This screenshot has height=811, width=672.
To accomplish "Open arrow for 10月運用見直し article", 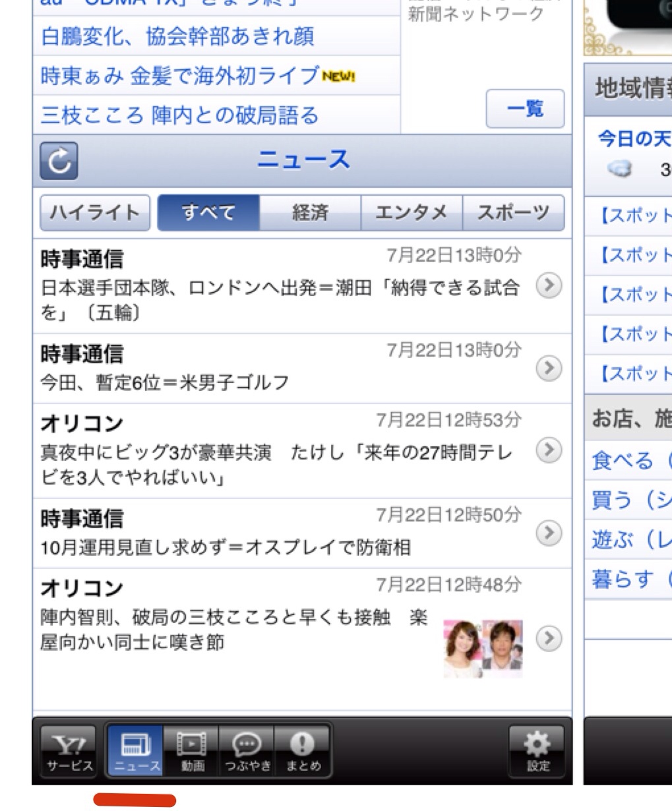I will pos(548,532).
